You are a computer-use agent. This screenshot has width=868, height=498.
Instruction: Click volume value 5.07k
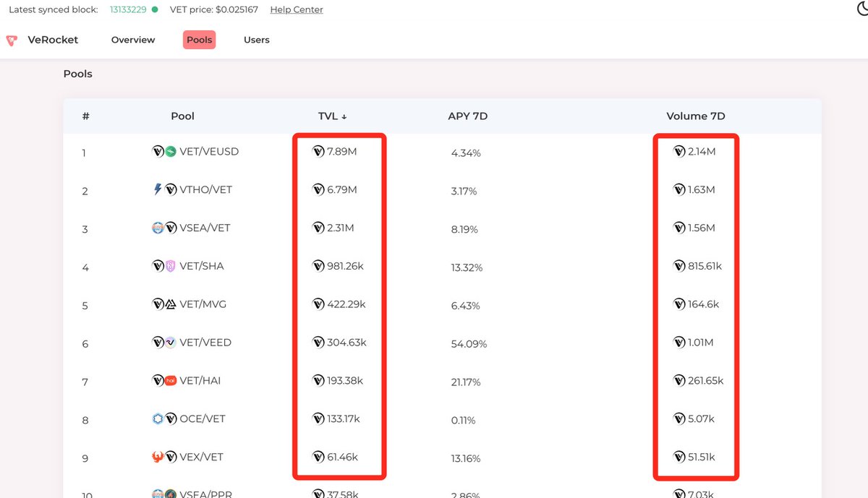(x=701, y=418)
